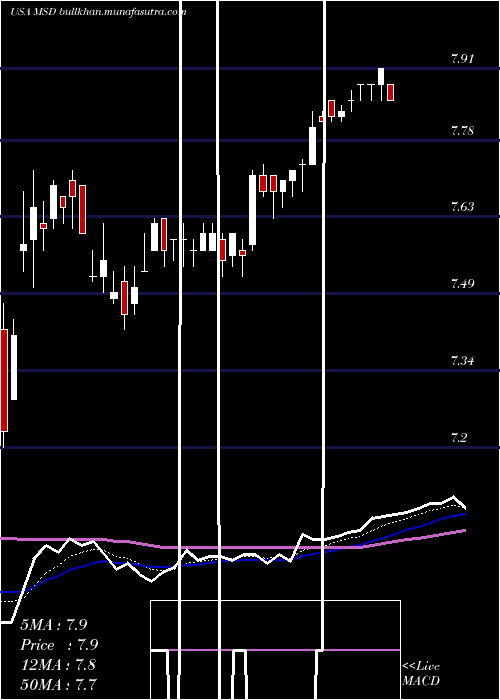500x700 pixels.
Task: Click the 7.2 price axis label
Action: click(459, 437)
